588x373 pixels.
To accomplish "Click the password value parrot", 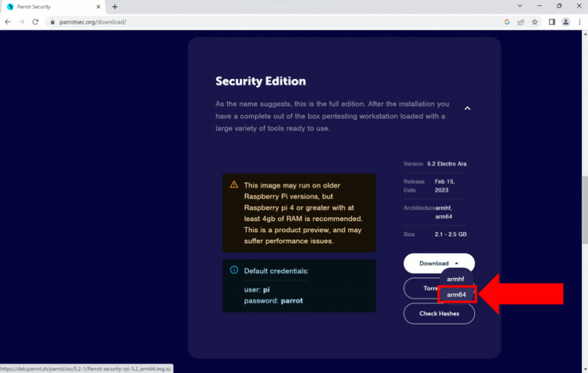I will (x=292, y=301).
